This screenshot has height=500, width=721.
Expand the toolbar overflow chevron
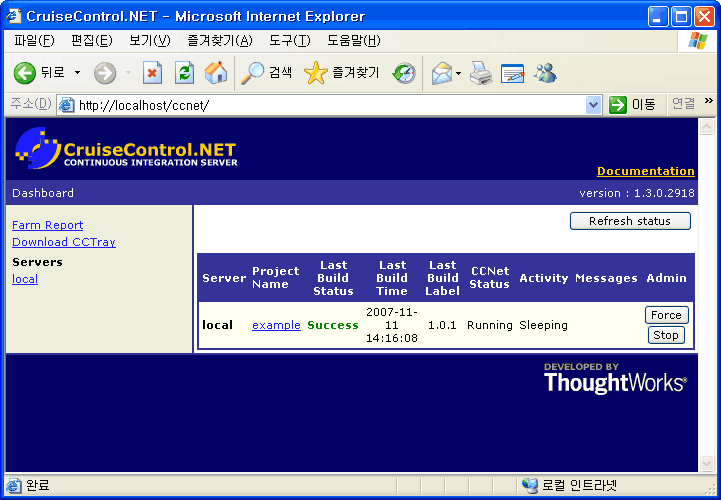(709, 101)
